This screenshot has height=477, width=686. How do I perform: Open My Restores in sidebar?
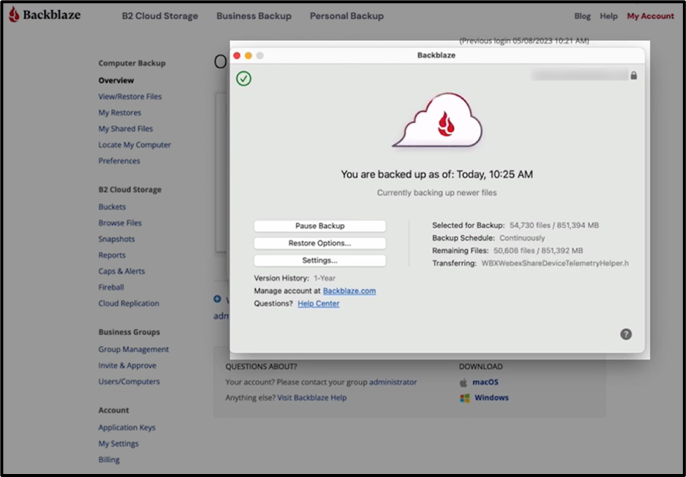[119, 113]
